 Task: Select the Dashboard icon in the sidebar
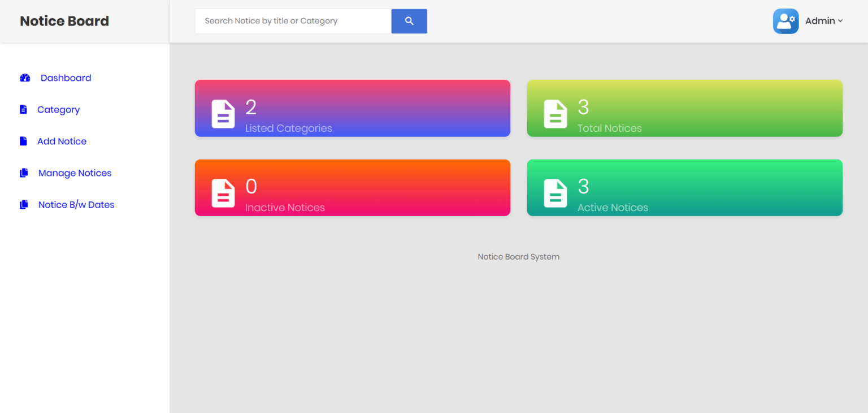tap(25, 78)
